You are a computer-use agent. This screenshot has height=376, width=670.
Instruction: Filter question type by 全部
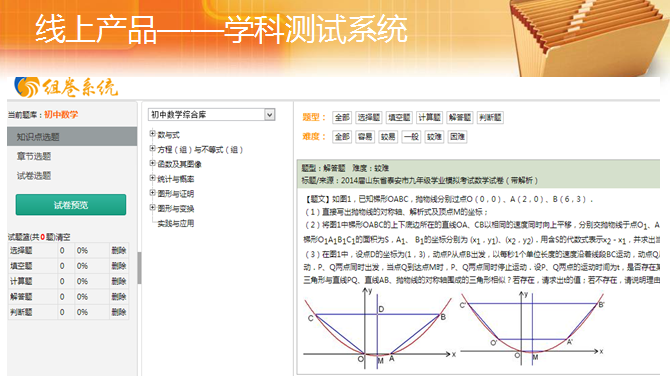coord(342,117)
